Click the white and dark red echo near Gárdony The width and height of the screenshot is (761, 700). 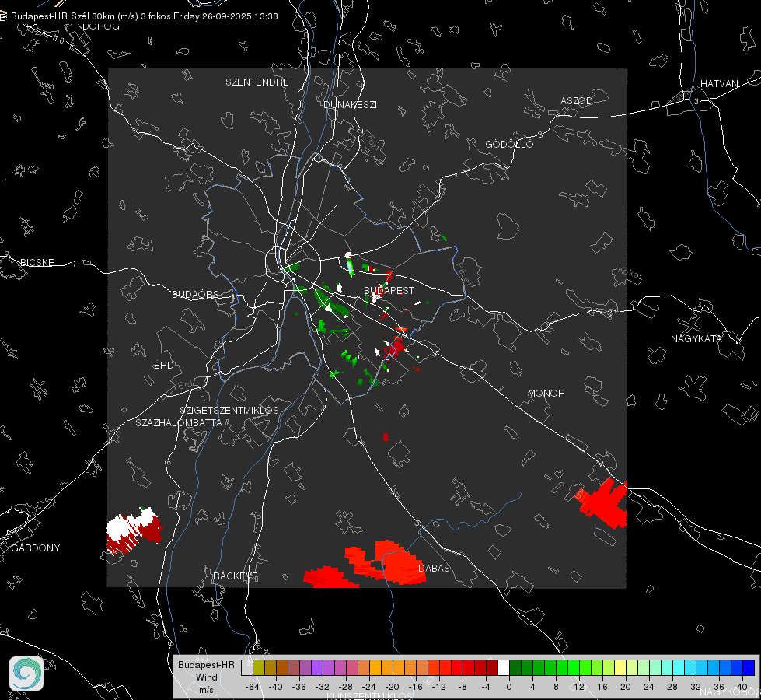pos(134,530)
